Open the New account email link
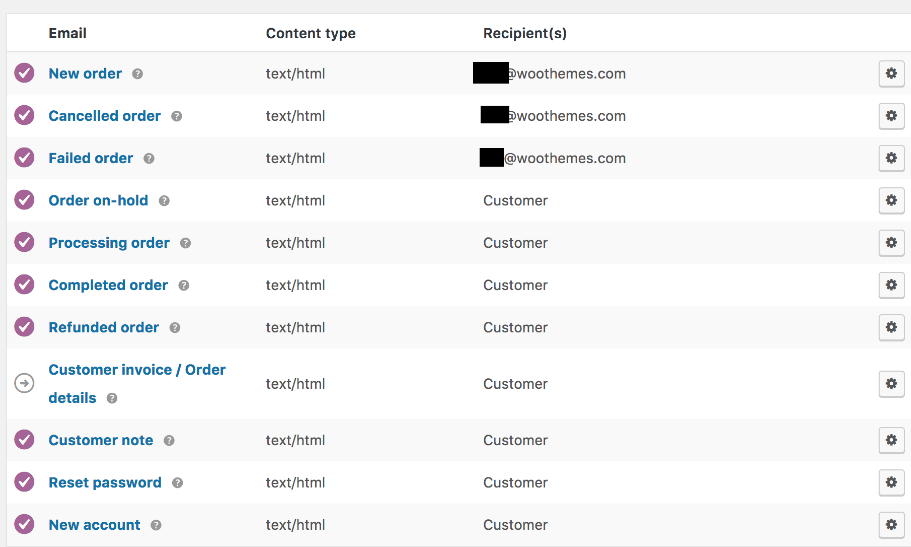The height and width of the screenshot is (547, 911). [x=95, y=525]
